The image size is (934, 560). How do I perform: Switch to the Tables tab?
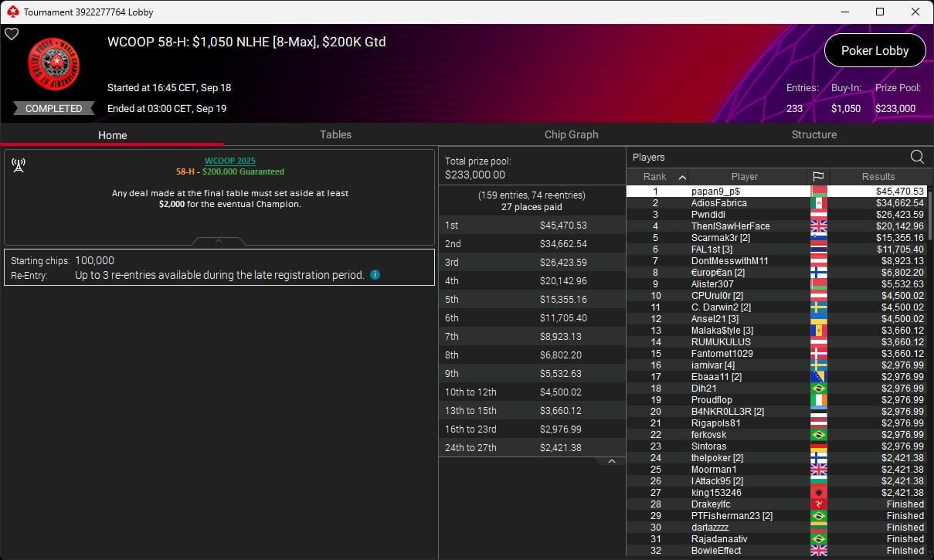pyautogui.click(x=335, y=134)
